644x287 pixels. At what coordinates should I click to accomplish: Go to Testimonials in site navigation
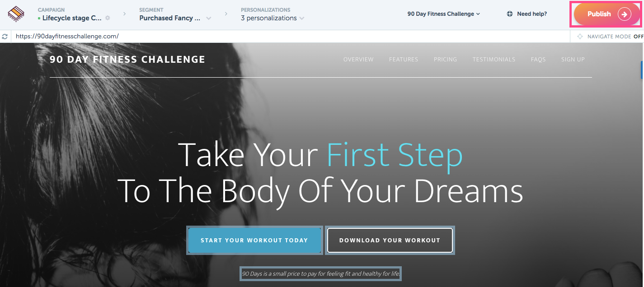tap(494, 60)
